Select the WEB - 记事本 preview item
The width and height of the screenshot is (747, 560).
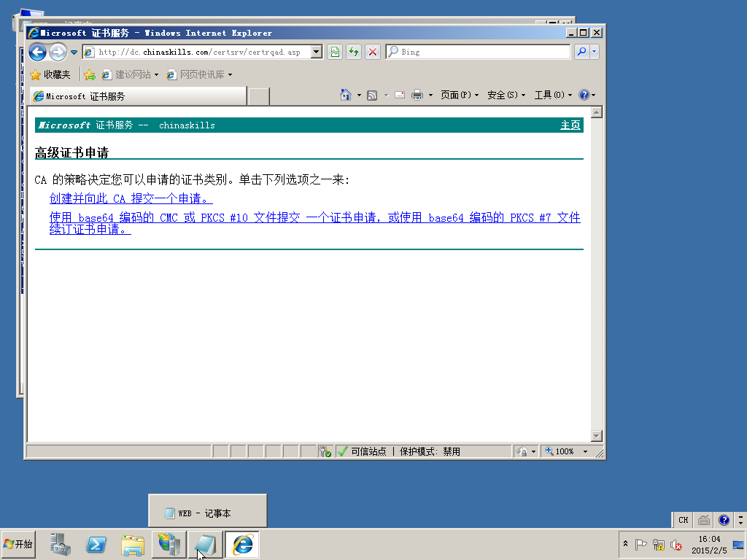click(x=207, y=513)
